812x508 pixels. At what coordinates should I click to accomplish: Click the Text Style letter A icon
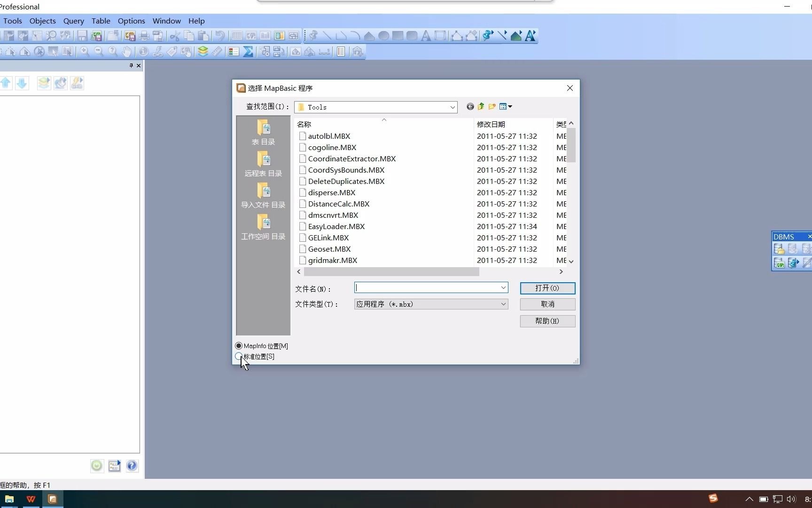tap(531, 36)
